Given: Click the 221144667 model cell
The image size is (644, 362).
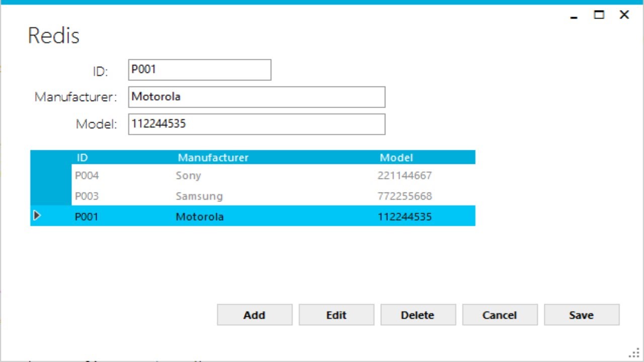Looking at the screenshot, I should coord(425,175).
